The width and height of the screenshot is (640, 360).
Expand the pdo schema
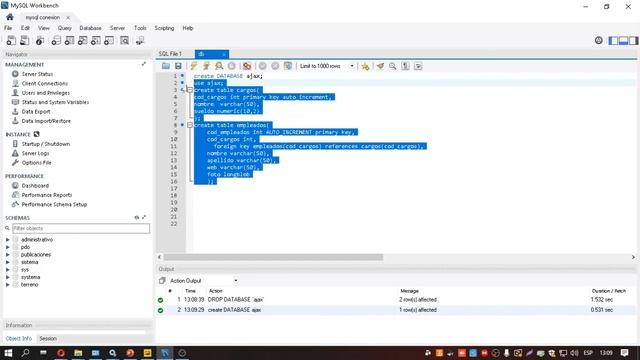point(7,247)
